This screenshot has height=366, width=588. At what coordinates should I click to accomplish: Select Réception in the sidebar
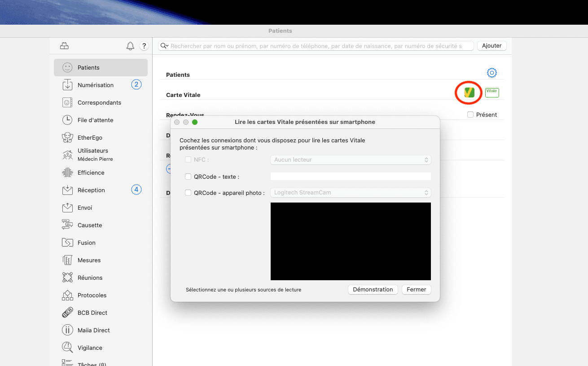click(x=91, y=190)
